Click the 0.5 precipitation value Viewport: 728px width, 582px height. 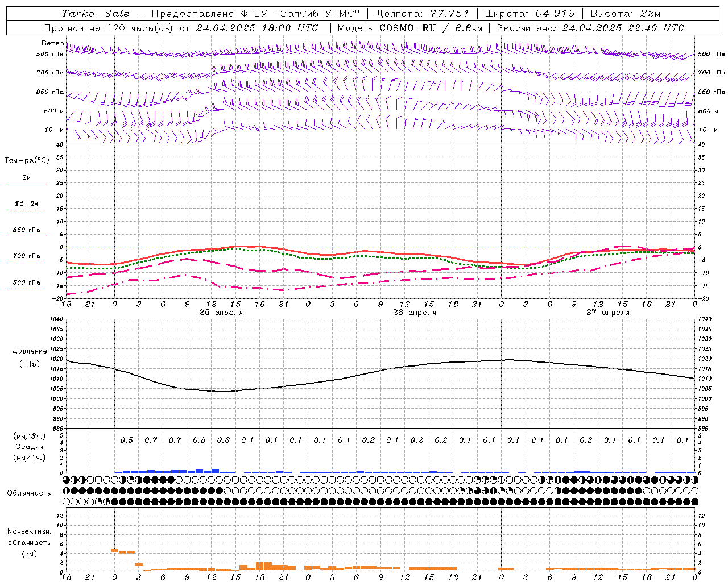click(x=127, y=440)
